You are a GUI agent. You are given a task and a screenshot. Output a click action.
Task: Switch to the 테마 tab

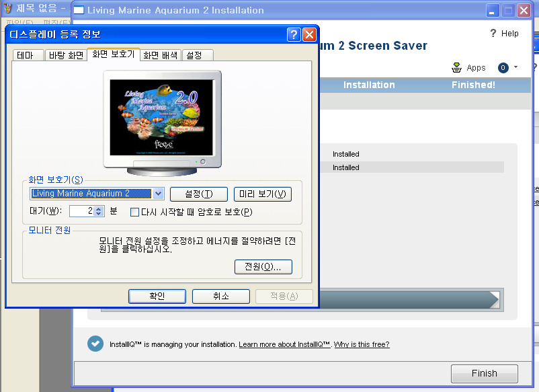click(28, 55)
